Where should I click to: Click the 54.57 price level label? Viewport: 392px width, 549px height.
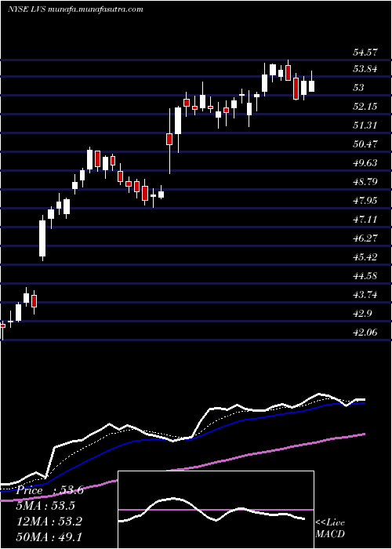(365, 53)
